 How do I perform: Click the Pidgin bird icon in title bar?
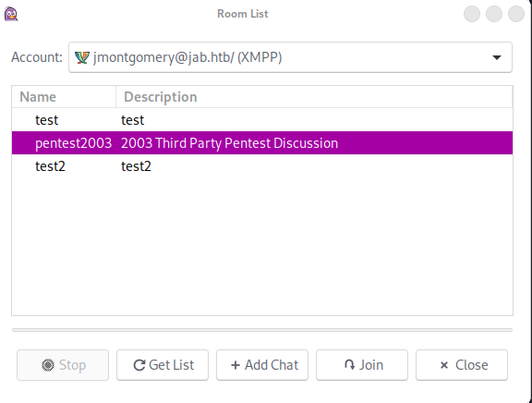point(11,14)
